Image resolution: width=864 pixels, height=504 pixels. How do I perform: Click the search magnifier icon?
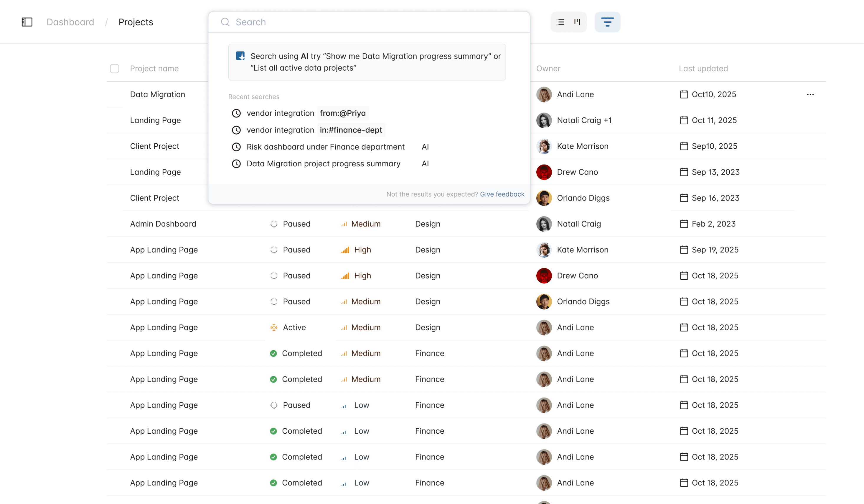(x=225, y=22)
